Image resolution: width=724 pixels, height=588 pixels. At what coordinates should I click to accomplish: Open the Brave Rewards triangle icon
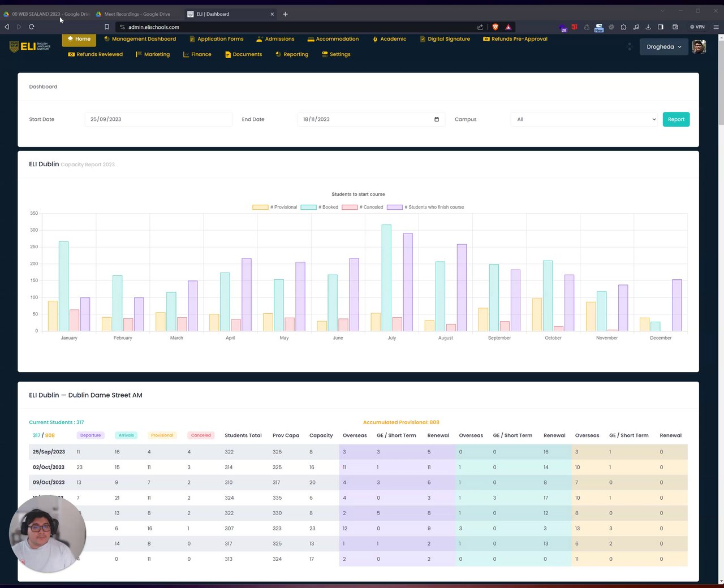tap(508, 27)
